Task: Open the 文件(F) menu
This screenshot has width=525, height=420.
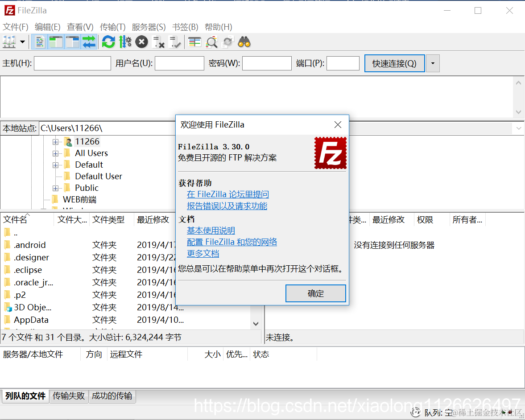Action: (16, 27)
